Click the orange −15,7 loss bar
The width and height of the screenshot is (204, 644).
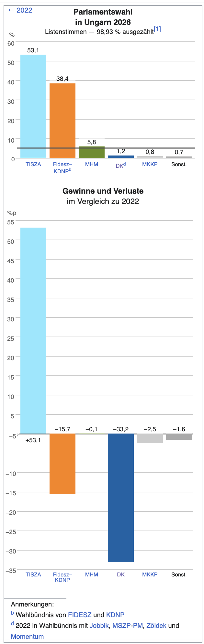[x=62, y=464]
